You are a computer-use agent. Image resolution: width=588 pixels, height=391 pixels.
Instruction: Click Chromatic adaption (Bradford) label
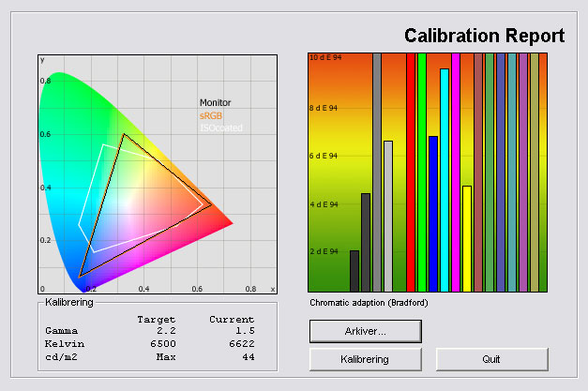pos(369,303)
